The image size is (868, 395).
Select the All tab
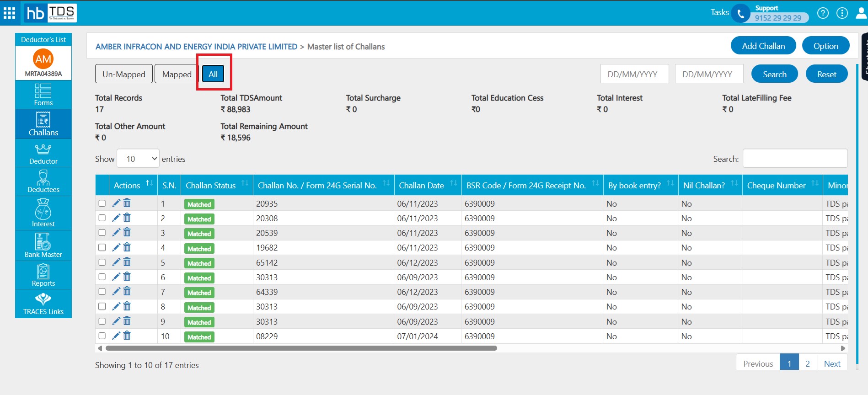click(x=213, y=74)
